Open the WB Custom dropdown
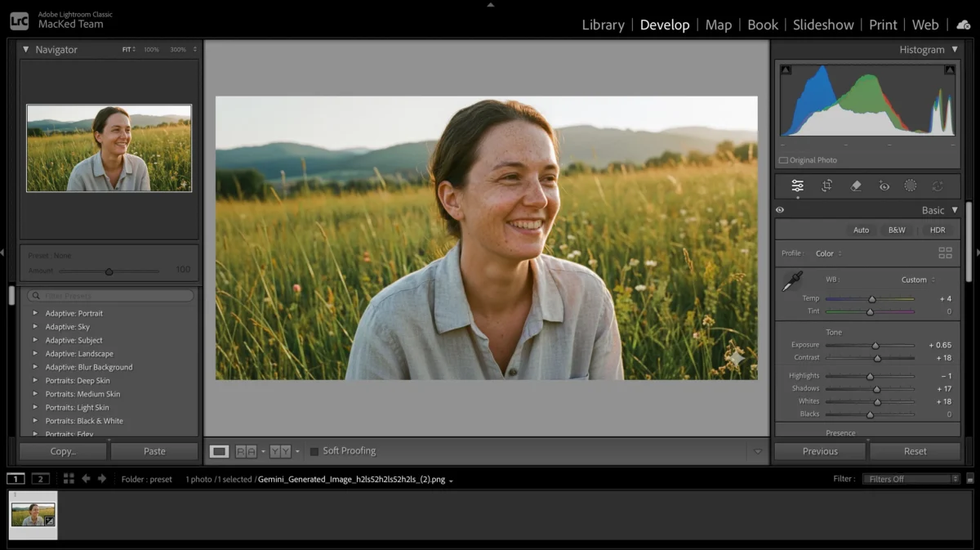Screen dimensions: 980x550 [x=915, y=279]
